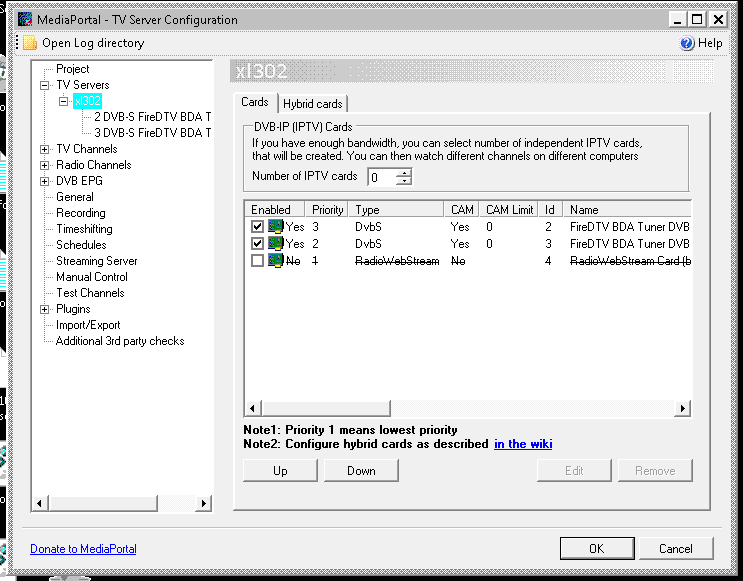Select Streaming Server in the tree
This screenshot has height=581, width=743.
(x=97, y=261)
